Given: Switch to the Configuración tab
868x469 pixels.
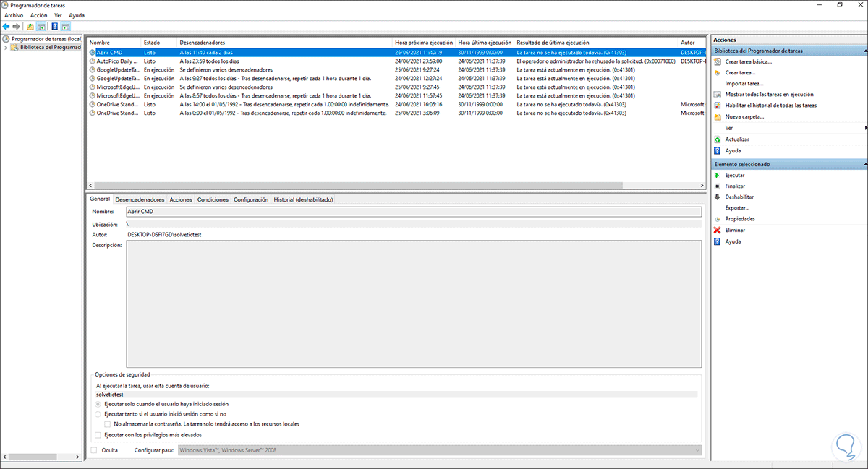Looking at the screenshot, I should [x=251, y=199].
